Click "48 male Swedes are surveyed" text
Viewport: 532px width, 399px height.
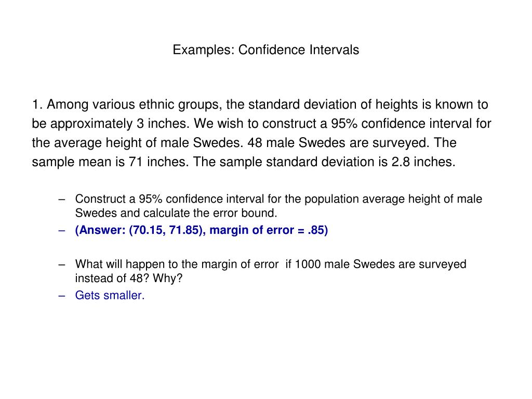pyautogui.click(x=338, y=143)
